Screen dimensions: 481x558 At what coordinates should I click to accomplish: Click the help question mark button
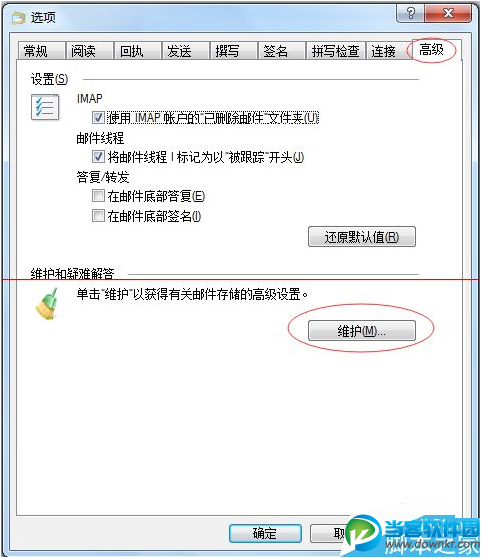click(410, 14)
